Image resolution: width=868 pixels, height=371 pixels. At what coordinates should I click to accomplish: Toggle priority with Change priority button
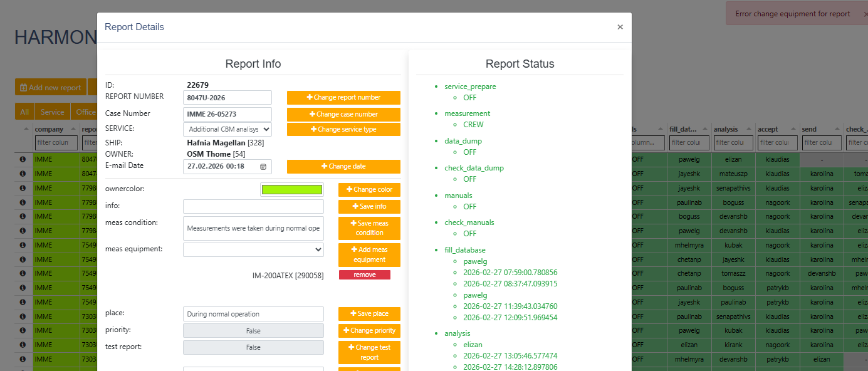(369, 331)
